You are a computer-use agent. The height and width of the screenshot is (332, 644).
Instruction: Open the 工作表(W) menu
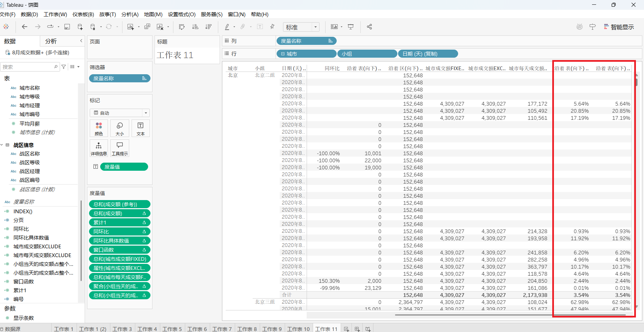pyautogui.click(x=55, y=14)
